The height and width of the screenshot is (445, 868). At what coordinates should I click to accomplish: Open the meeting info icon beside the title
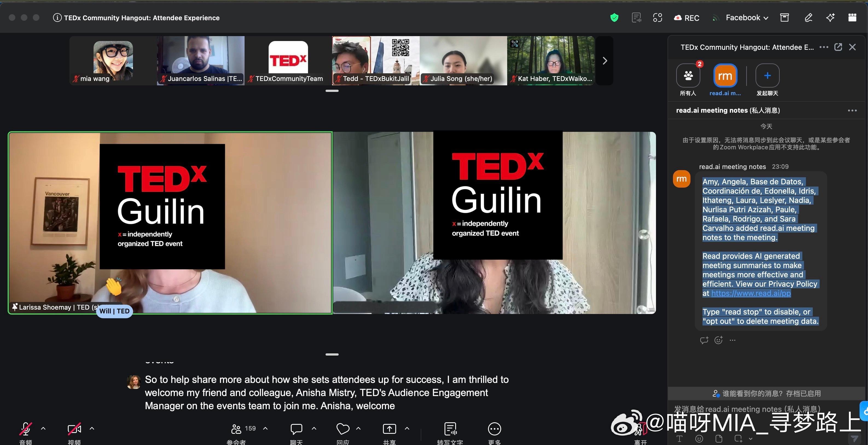click(x=57, y=18)
